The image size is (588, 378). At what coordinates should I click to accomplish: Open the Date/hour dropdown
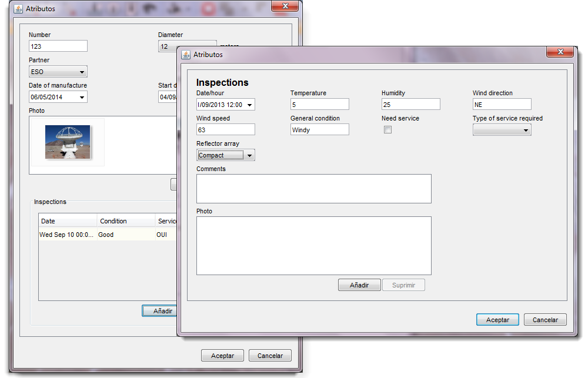pyautogui.click(x=250, y=105)
